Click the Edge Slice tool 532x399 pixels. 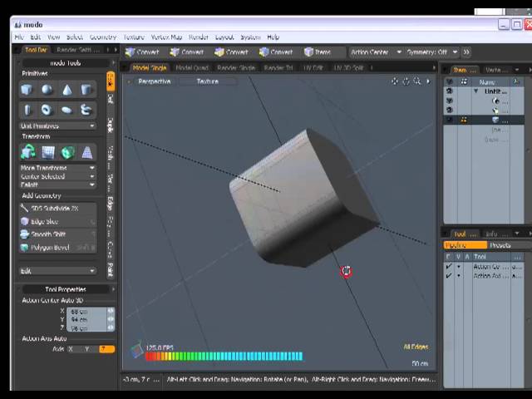pos(58,222)
